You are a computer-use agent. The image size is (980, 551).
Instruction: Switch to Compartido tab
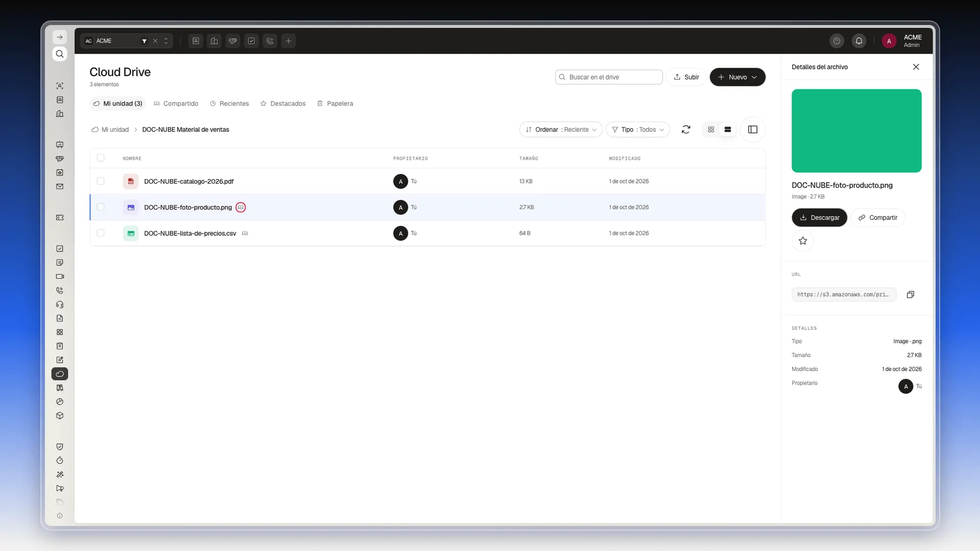(176, 104)
